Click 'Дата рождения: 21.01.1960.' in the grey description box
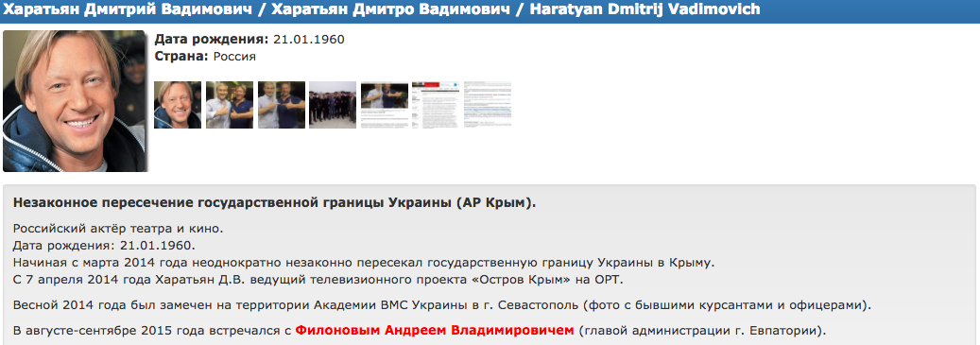This screenshot has width=980, height=345. 104,246
